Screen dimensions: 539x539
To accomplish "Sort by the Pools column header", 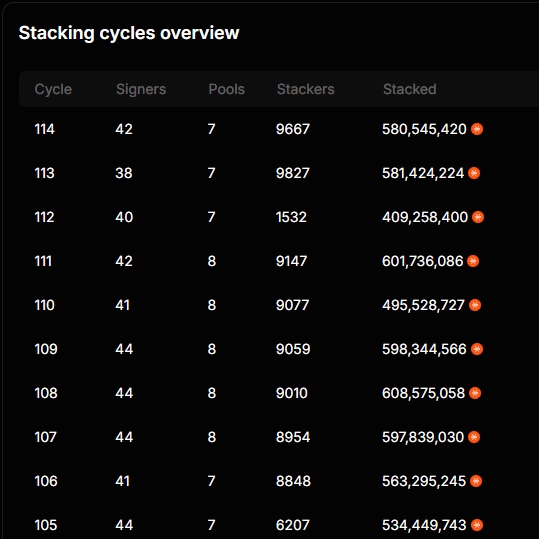I will point(227,89).
